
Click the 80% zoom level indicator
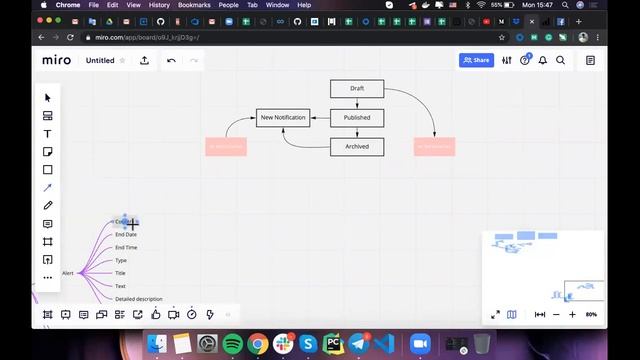click(x=591, y=315)
